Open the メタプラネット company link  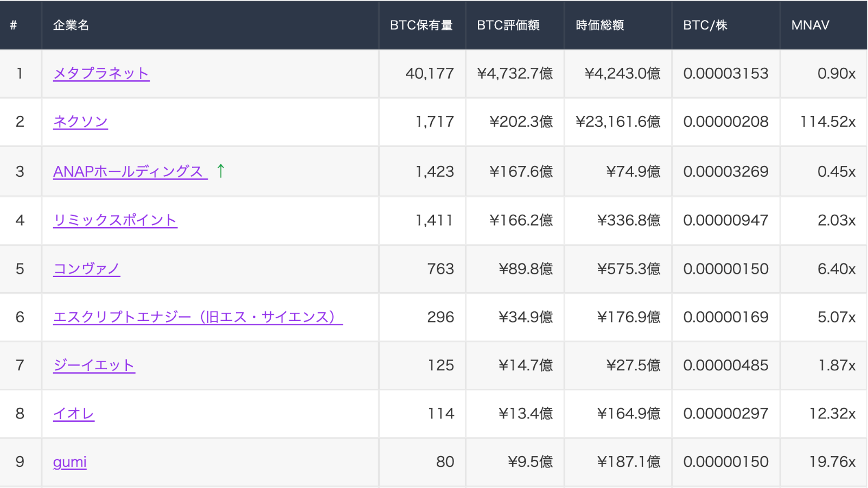coord(101,73)
